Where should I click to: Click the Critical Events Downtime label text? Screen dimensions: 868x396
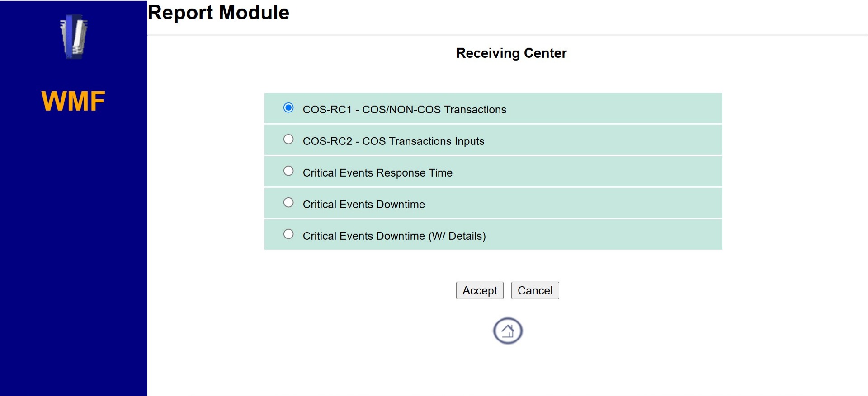click(x=364, y=205)
